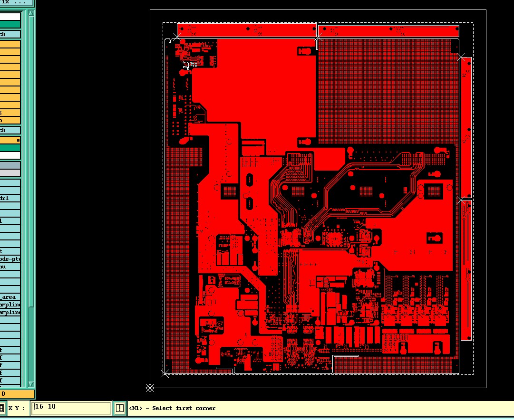
Task: Select the palette item ending in '_area'
Action: tap(10, 297)
